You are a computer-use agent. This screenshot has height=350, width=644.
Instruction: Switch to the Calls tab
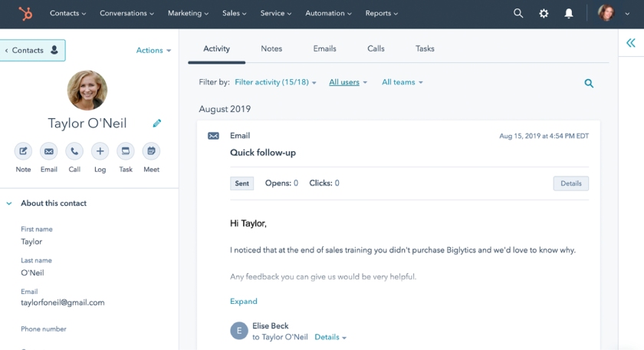pyautogui.click(x=376, y=48)
